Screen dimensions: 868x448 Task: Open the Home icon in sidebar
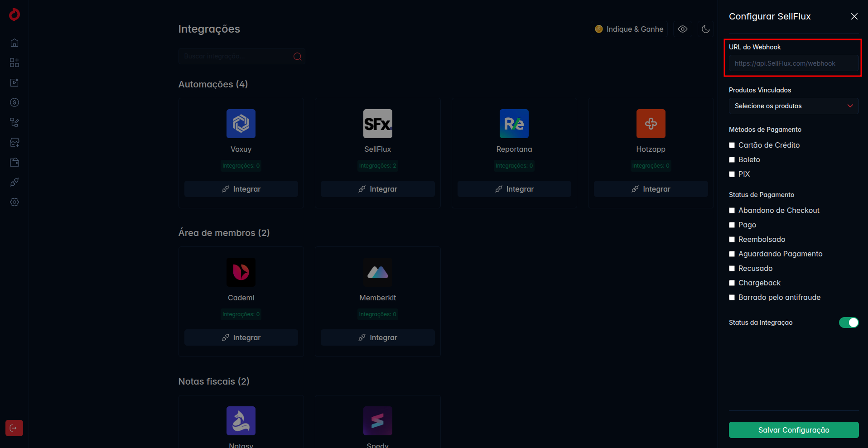tap(14, 43)
